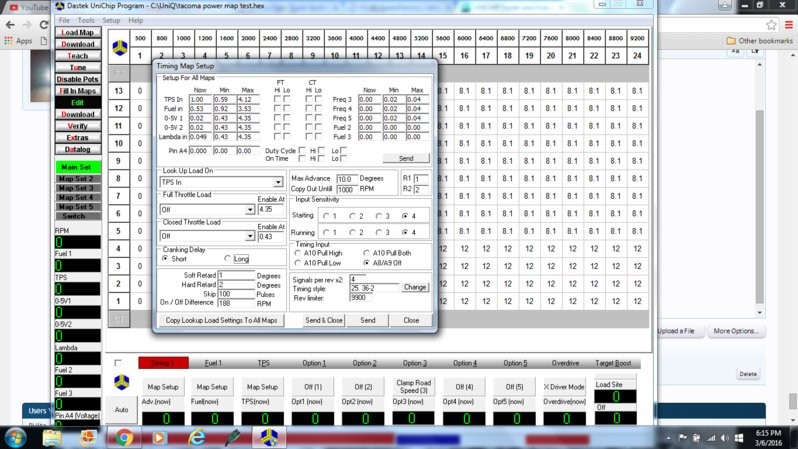This screenshot has width=798, height=449.
Task: Open the media player taskbar icon
Action: (x=159, y=437)
